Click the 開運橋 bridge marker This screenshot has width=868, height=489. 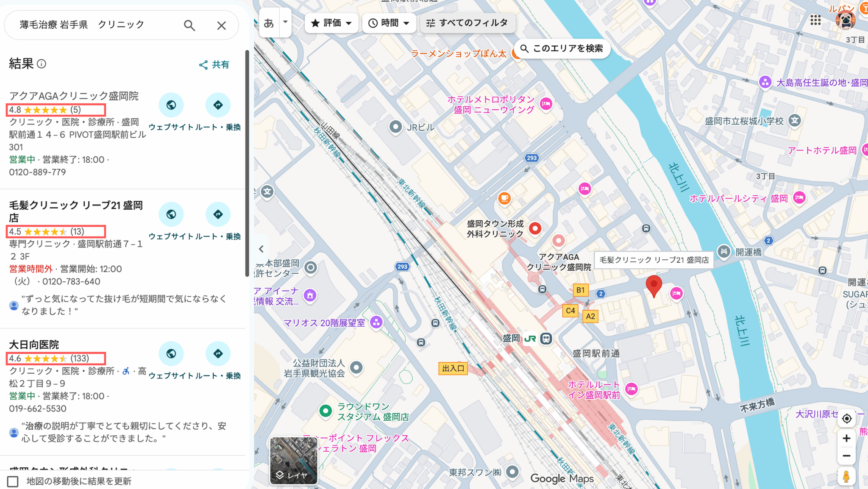[x=724, y=251]
